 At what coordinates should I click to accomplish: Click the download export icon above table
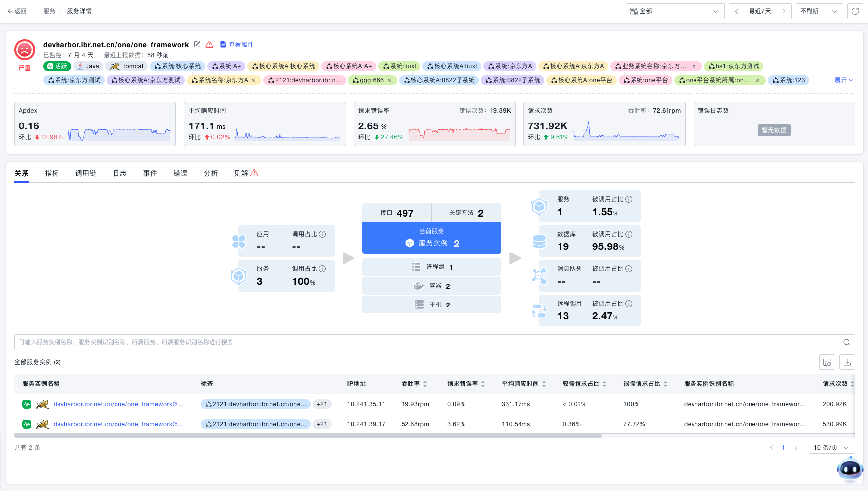click(x=847, y=362)
